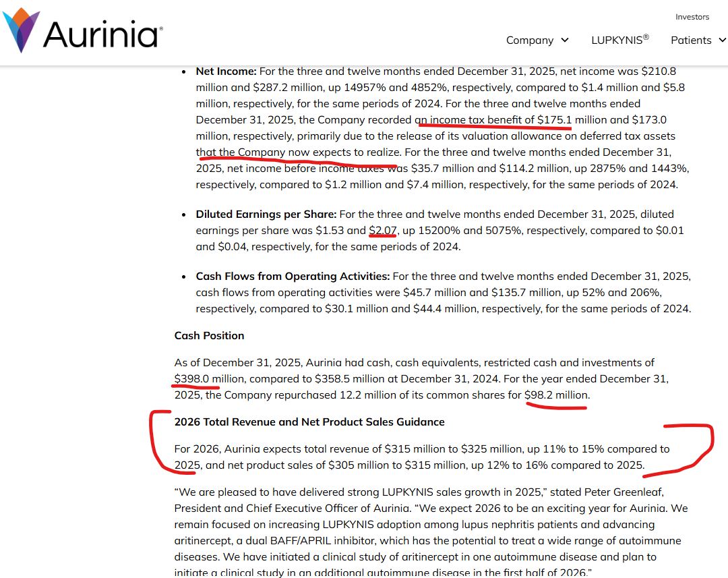Open the LUPKYNIS menu item
This screenshot has height=578, width=728.
pos(620,40)
